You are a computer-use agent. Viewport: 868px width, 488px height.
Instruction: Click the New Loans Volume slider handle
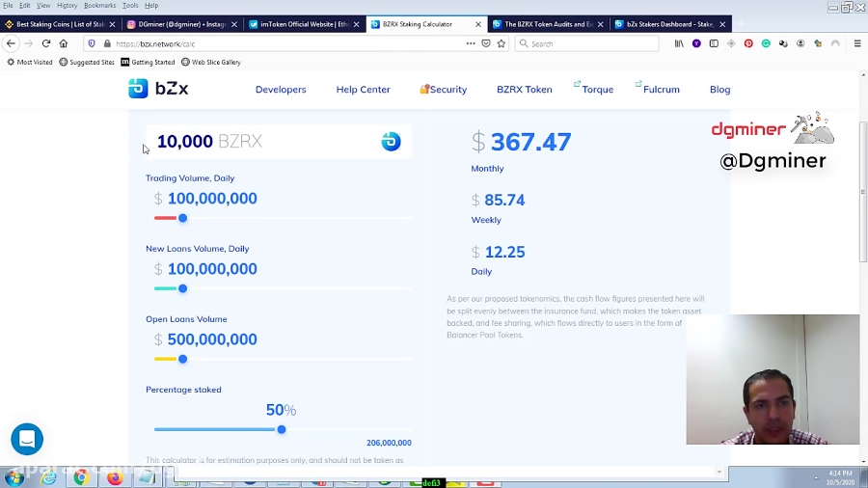(182, 288)
